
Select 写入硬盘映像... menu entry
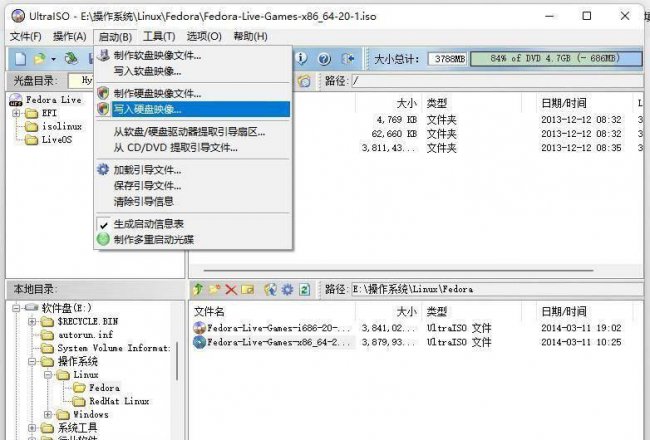coord(193,109)
